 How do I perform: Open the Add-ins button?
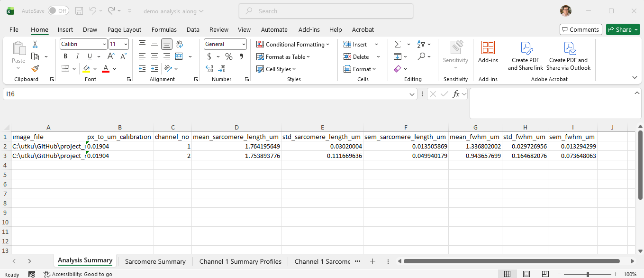click(488, 52)
